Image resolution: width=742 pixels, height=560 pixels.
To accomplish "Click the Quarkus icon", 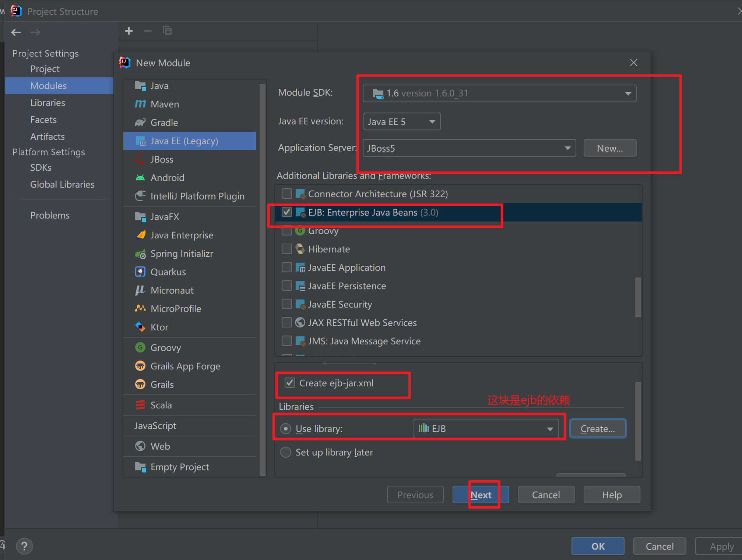I will (x=140, y=272).
